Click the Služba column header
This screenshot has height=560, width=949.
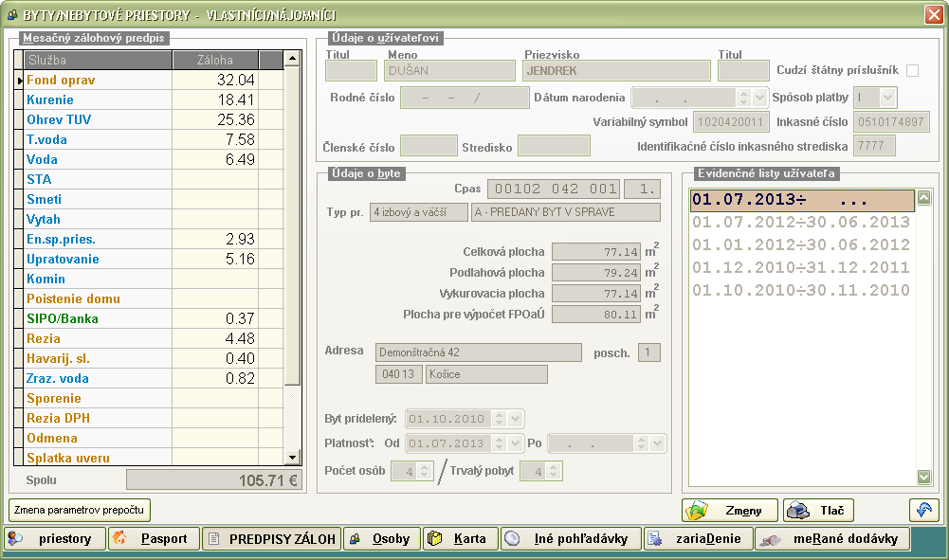point(98,60)
